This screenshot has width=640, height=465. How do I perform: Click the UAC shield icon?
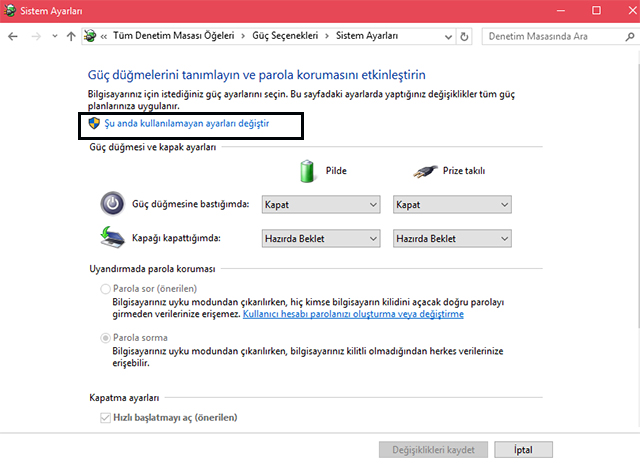coord(94,123)
